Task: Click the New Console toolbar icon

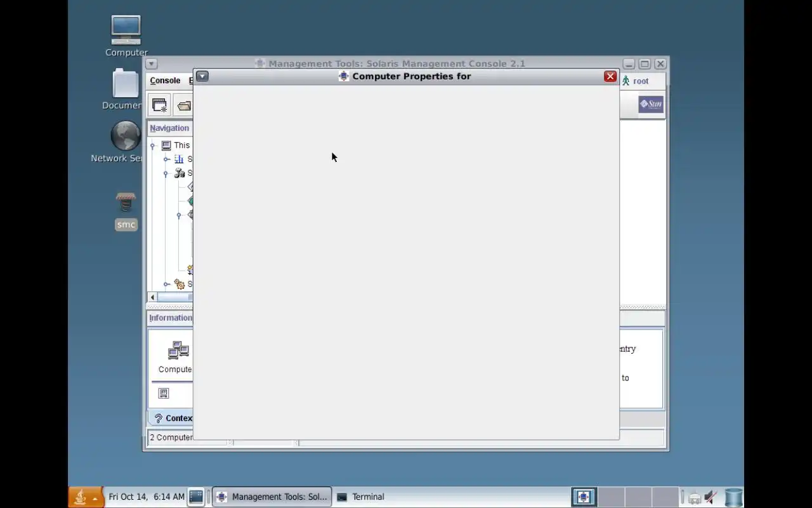Action: coord(159,105)
